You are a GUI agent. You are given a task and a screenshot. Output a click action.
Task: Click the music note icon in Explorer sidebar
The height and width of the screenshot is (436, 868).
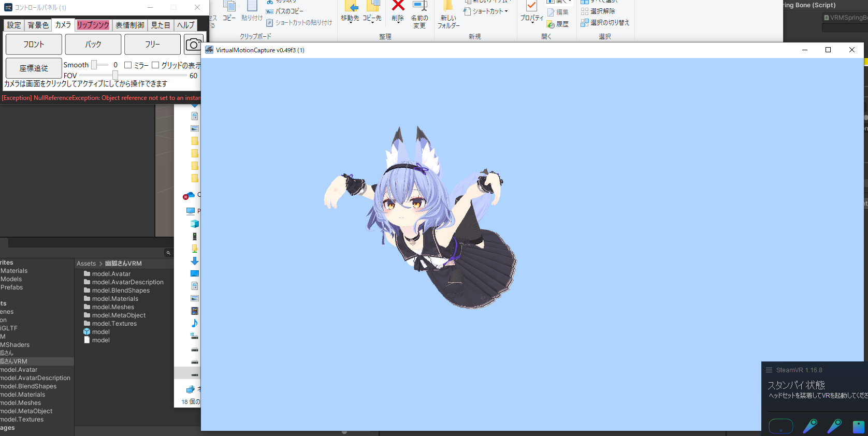pyautogui.click(x=195, y=323)
